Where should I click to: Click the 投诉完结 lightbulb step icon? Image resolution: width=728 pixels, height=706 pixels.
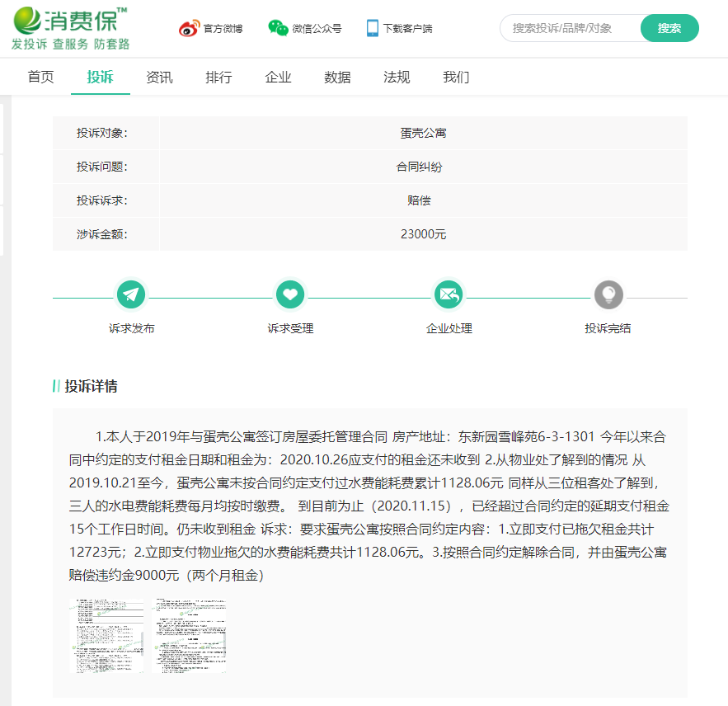pos(608,294)
